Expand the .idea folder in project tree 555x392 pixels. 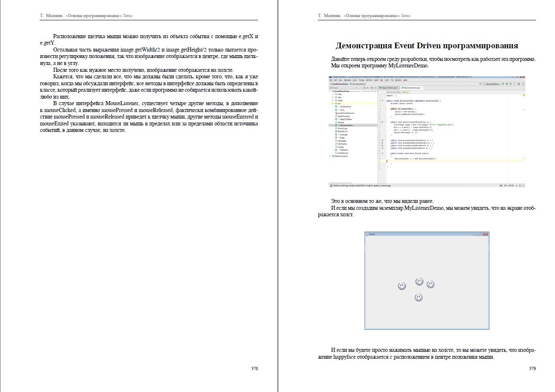pos(333,97)
